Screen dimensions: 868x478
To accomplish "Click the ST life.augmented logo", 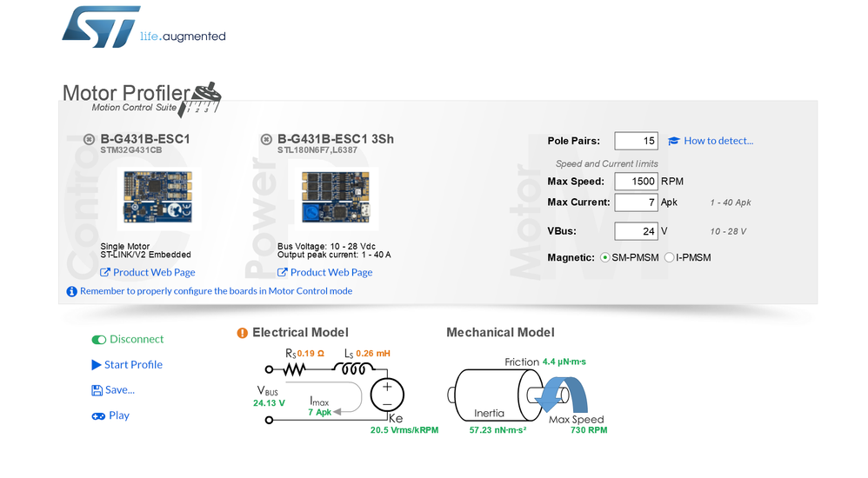I will pyautogui.click(x=144, y=27).
